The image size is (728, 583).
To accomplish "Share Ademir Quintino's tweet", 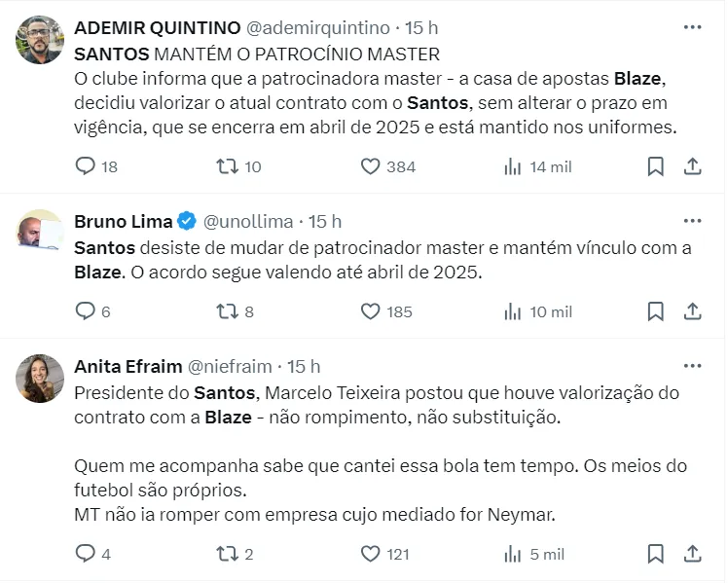I will tap(692, 166).
